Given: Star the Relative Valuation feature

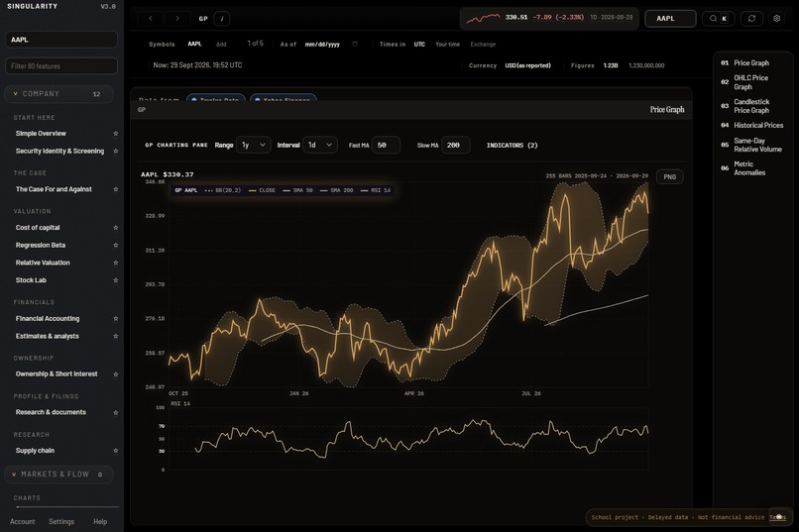Looking at the screenshot, I should (116, 263).
